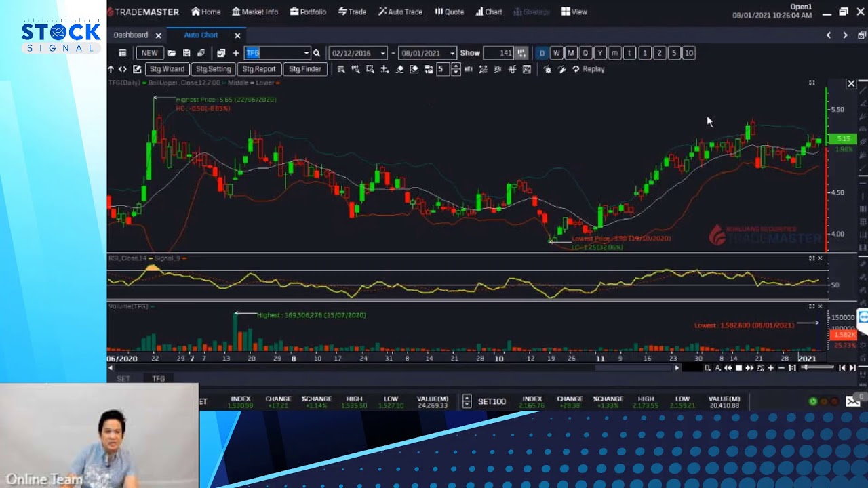868x488 pixels.
Task: Click the chart horizontal scrollbar thumb
Action: tap(634, 368)
